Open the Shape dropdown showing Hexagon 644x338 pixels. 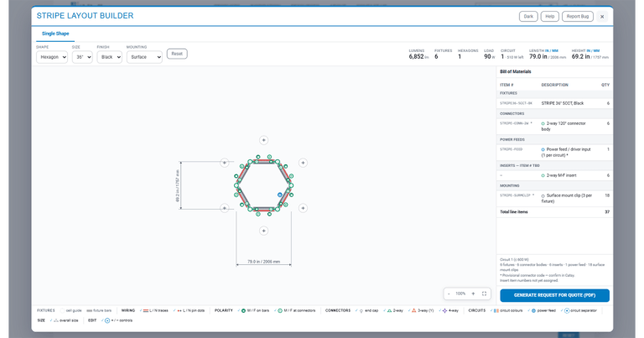click(x=52, y=57)
